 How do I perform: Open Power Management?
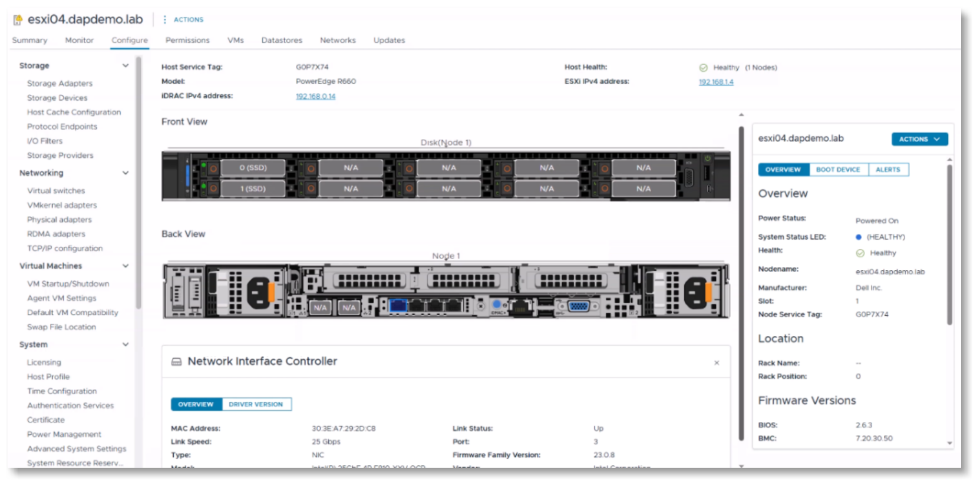(x=64, y=434)
